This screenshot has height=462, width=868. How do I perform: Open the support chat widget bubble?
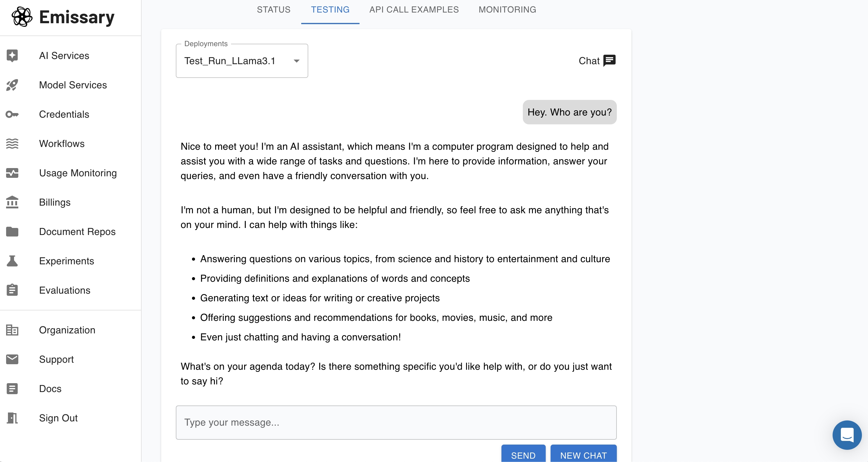pyautogui.click(x=847, y=435)
